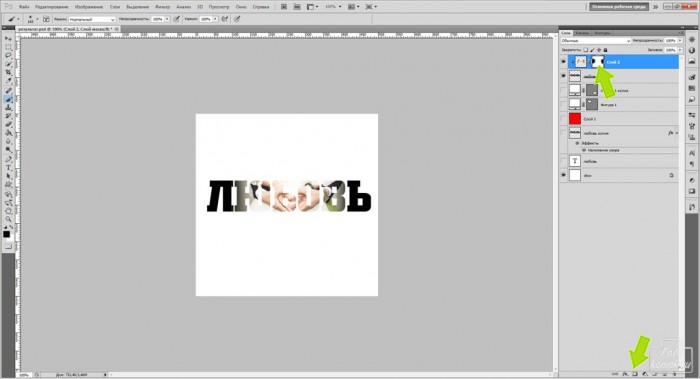Show the Фигура 1 layer
Image resolution: width=700 pixels, height=379 pixels.
[563, 104]
